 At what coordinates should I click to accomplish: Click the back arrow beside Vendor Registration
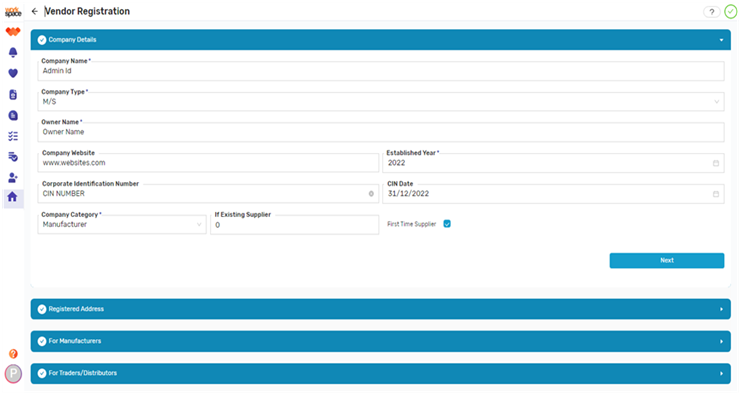click(x=34, y=11)
